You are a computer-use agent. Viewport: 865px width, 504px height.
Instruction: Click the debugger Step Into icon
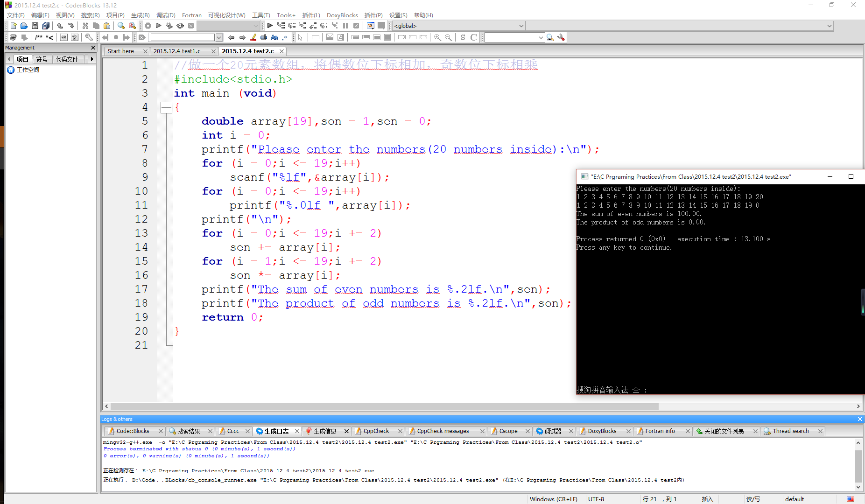pos(302,26)
